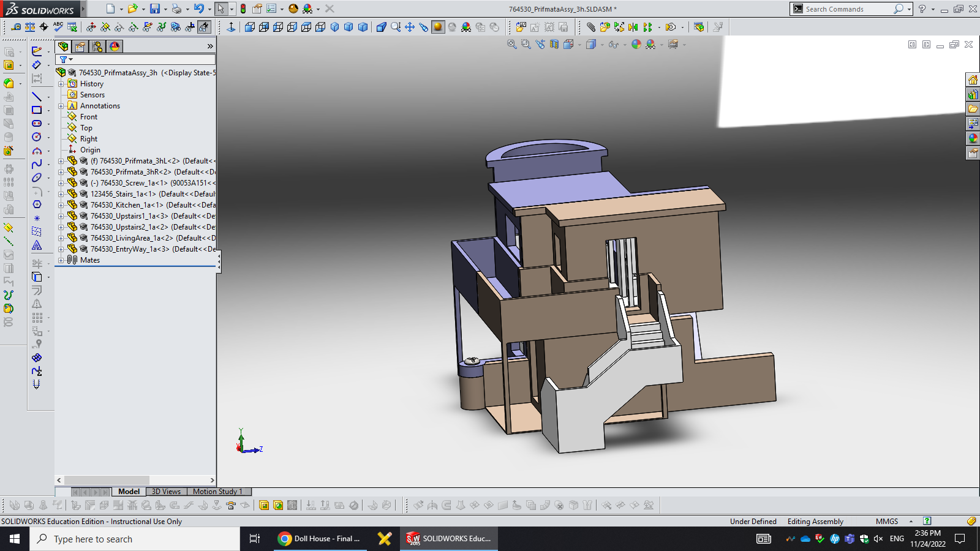This screenshot has width=980, height=551.
Task: Toggle the highlighted component tool in assembly toolbar
Action: [204, 27]
